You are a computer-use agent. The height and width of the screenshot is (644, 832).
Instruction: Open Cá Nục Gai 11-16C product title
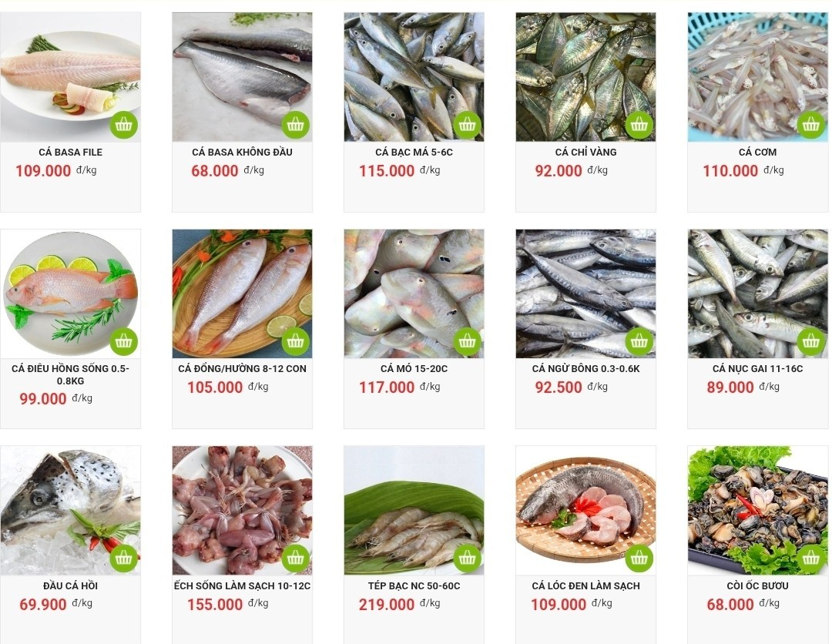pos(757,369)
